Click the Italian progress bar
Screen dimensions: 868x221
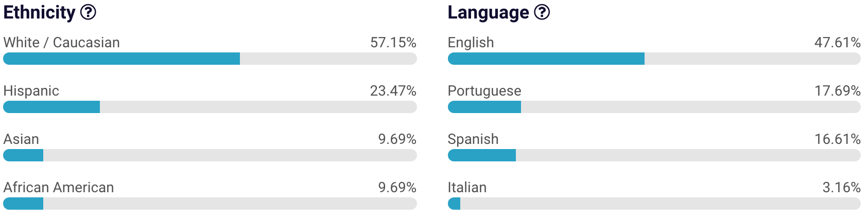pos(654,204)
